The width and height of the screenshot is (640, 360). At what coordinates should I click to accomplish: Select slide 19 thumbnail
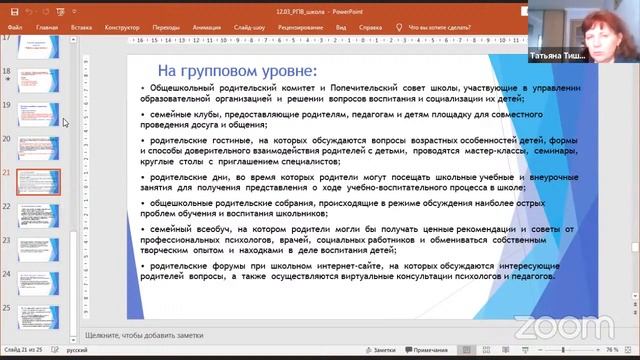(x=38, y=114)
